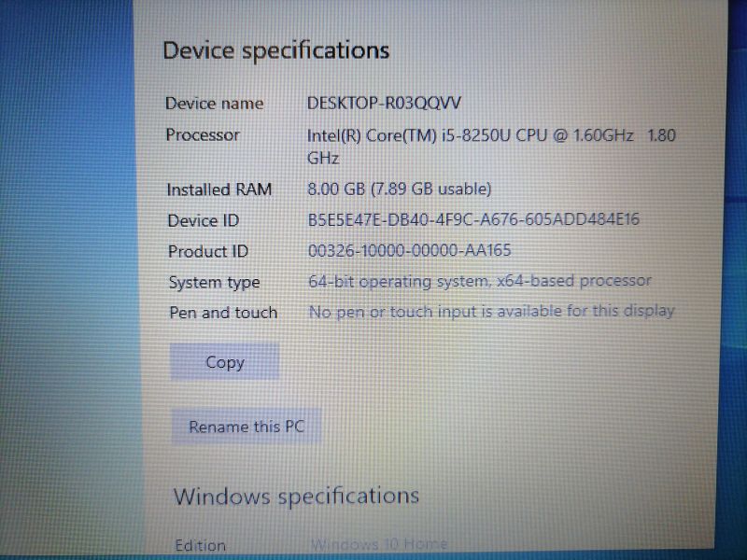
Task: Click the 8.00 GB RAM value
Action: pos(400,189)
